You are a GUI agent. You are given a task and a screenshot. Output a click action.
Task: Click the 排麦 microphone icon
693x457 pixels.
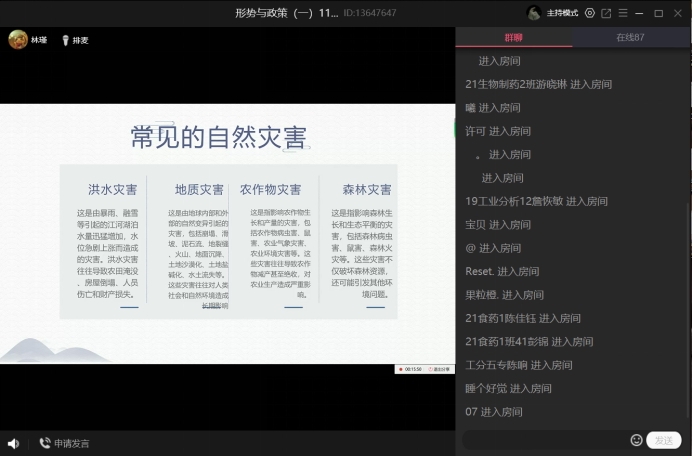pos(65,41)
